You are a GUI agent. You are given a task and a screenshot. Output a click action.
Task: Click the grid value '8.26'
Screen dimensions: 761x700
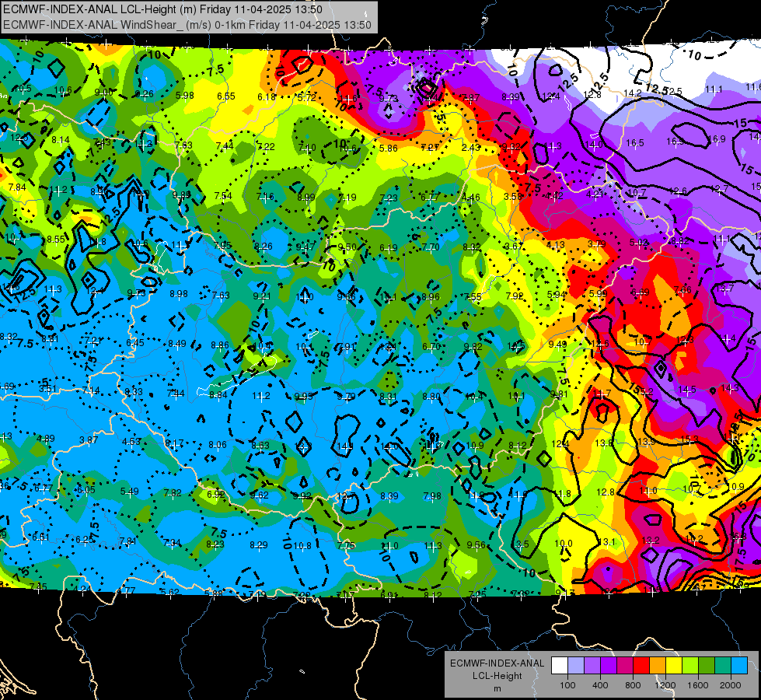click(263, 247)
